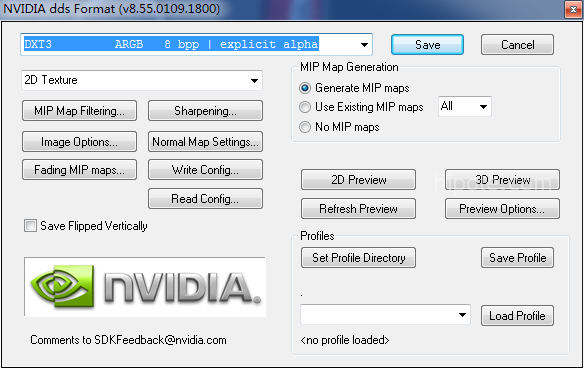Click the NVIDIA logo image
This screenshot has width=584, height=369.
click(x=145, y=287)
